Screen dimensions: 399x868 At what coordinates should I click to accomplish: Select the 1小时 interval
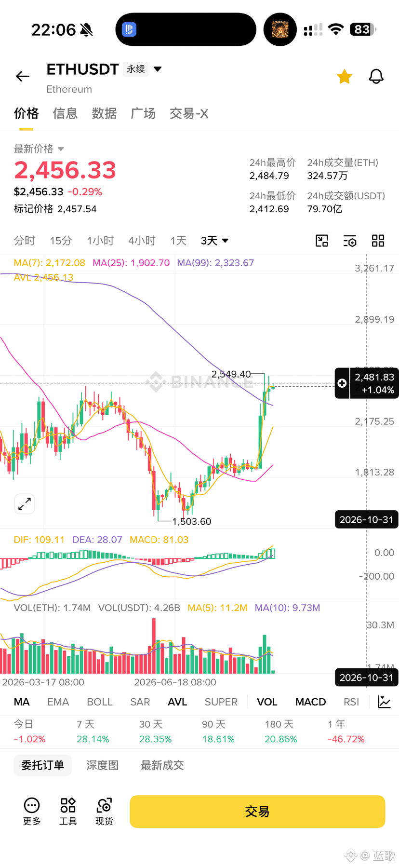click(x=100, y=241)
